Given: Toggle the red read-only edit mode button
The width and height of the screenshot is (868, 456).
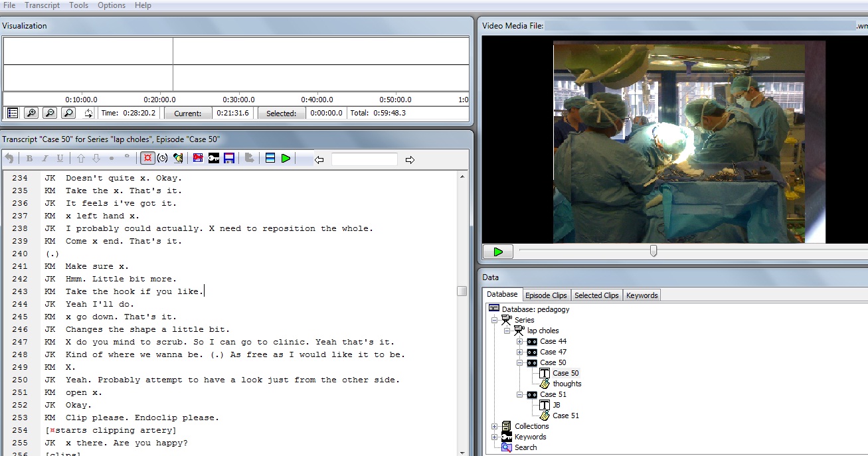Looking at the screenshot, I should (147, 159).
